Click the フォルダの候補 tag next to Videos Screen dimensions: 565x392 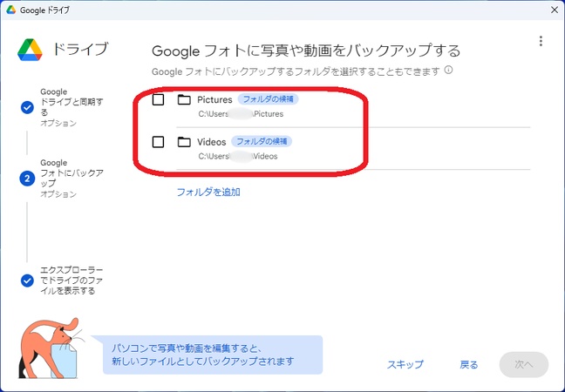click(262, 141)
